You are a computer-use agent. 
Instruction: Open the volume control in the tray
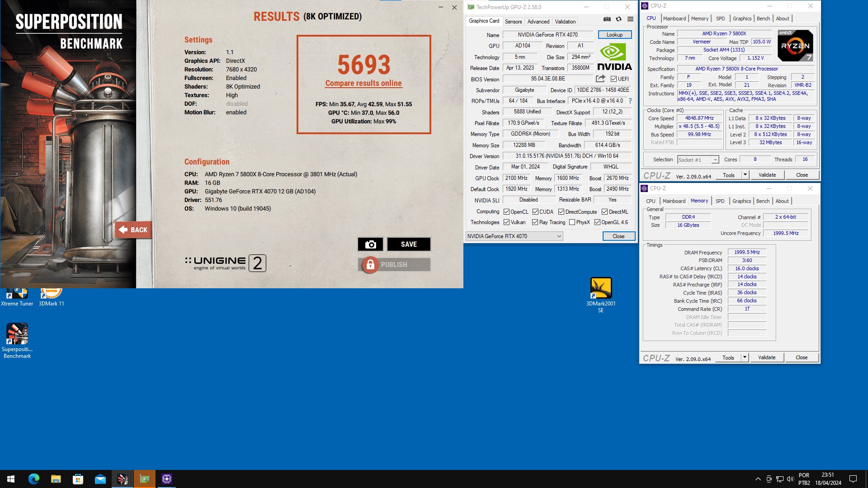click(790, 479)
